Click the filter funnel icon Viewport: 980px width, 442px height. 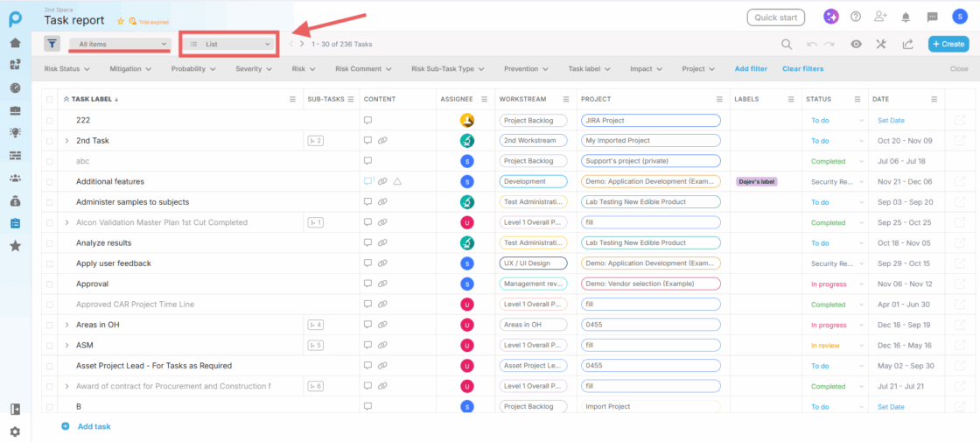click(52, 43)
